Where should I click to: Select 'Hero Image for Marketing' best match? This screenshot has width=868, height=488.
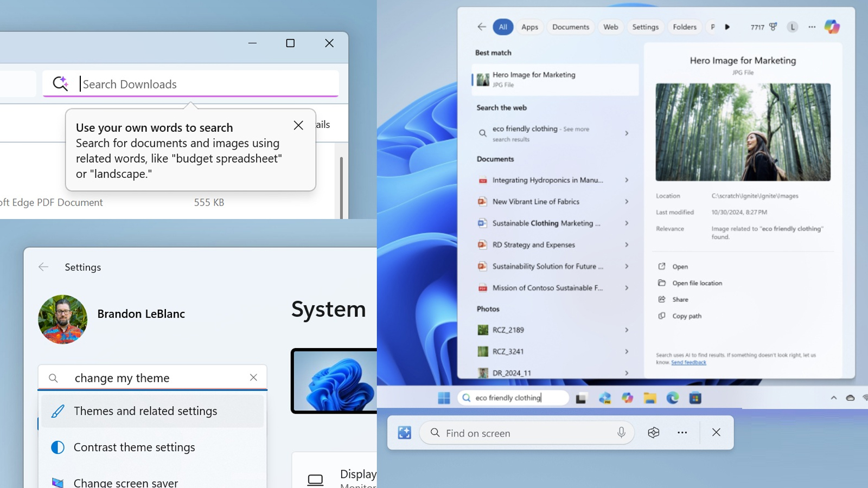pos(555,79)
